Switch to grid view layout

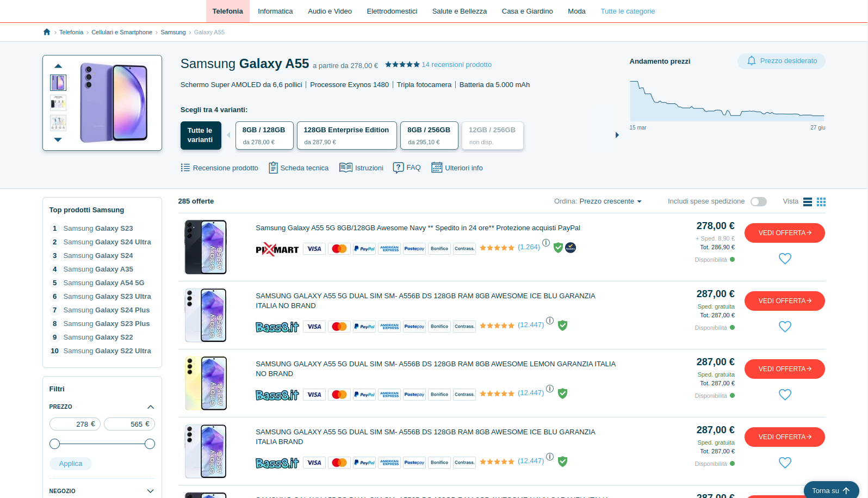[821, 202]
